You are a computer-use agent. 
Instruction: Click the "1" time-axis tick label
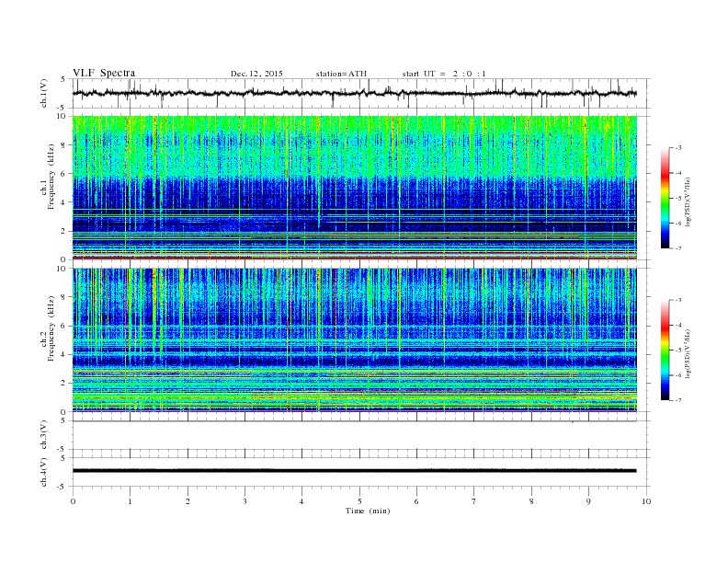click(130, 501)
